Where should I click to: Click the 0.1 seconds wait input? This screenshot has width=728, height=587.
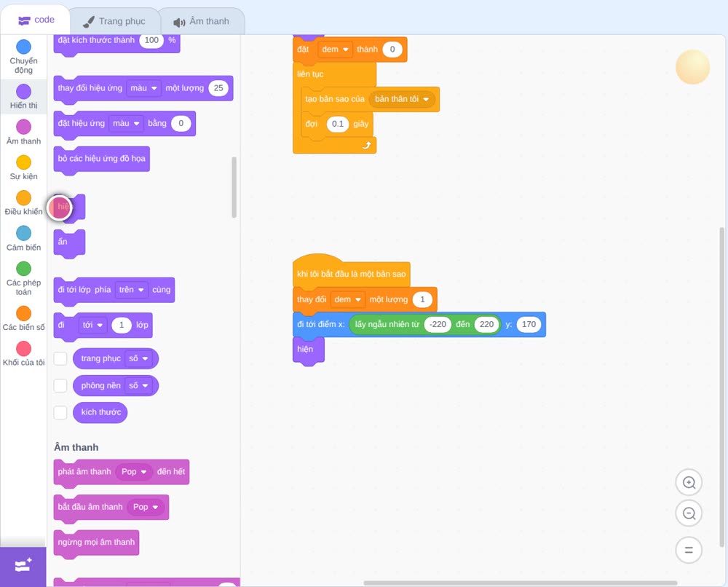tap(338, 124)
